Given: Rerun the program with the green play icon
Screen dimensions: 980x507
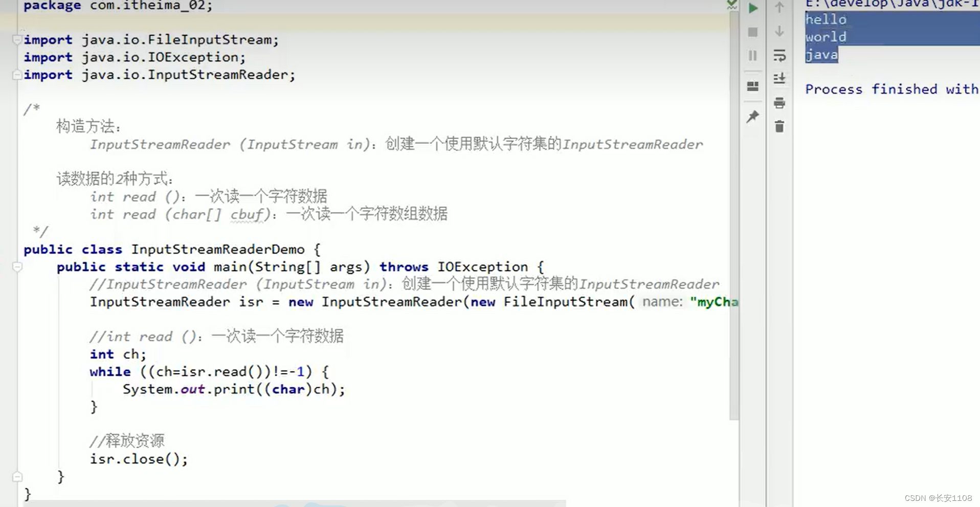Looking at the screenshot, I should pos(753,8).
